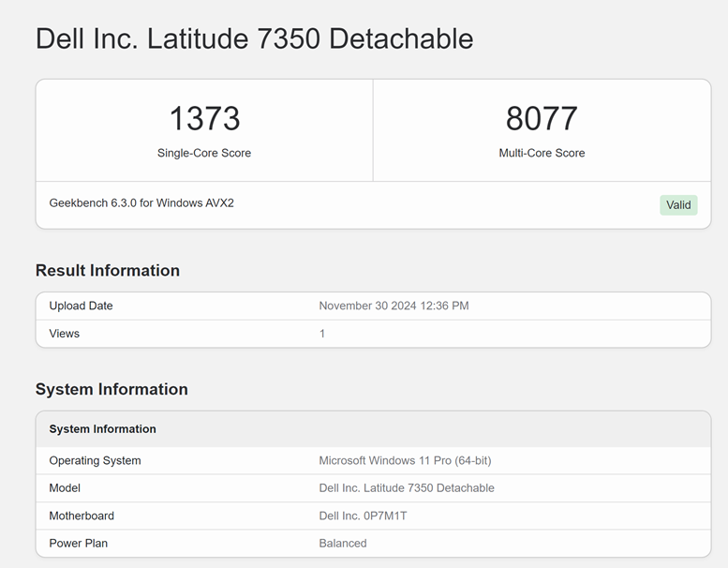Click the Upload Date row label
Screen dimensions: 728x568
click(81, 306)
